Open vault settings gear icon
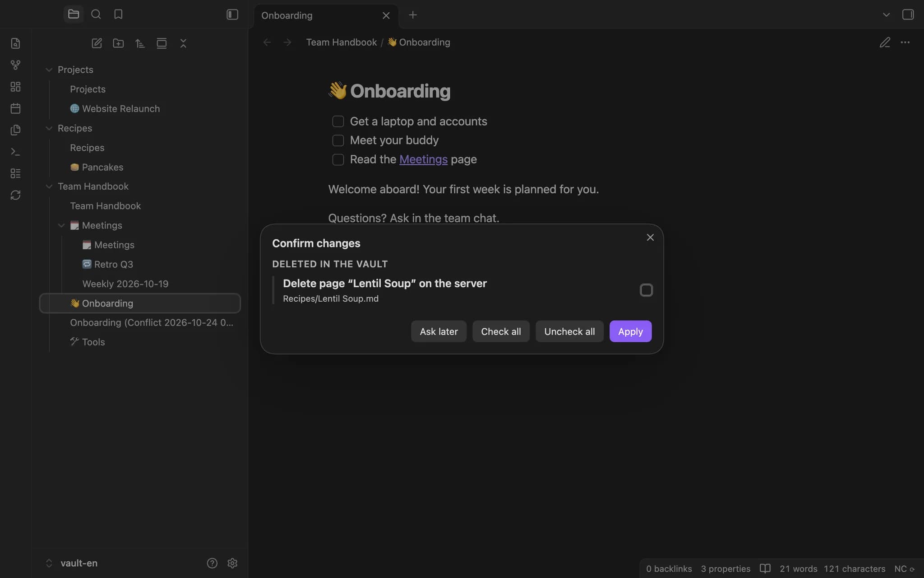 point(232,563)
